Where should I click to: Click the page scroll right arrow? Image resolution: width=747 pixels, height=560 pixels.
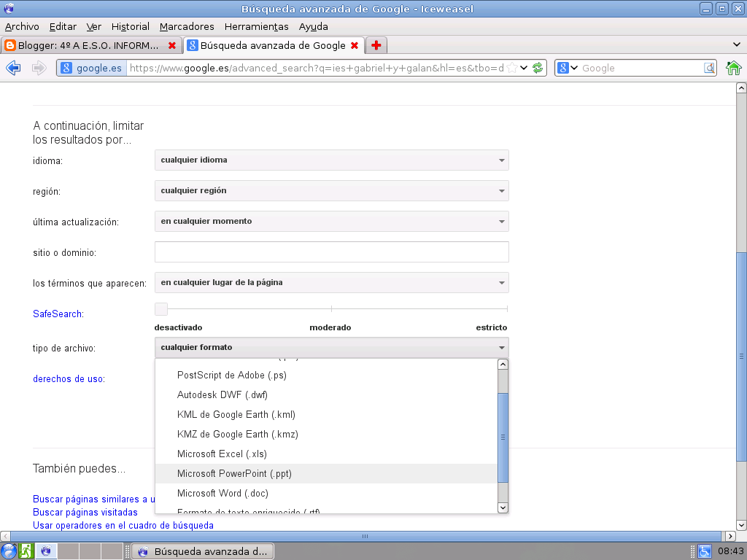point(730,536)
